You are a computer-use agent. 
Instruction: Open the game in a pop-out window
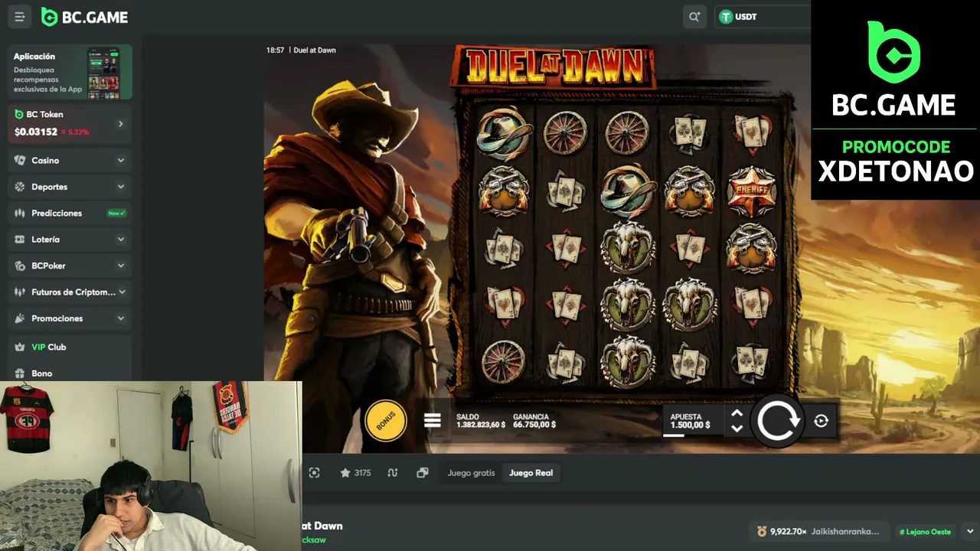pyautogui.click(x=422, y=473)
